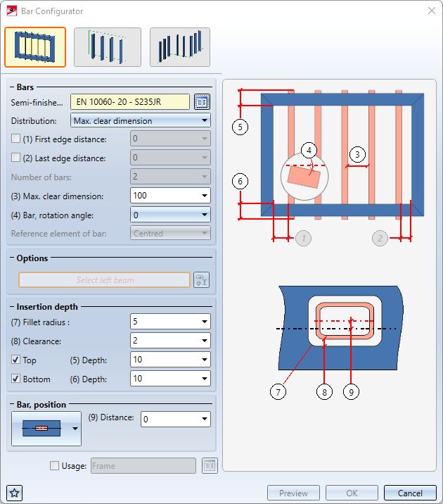Click the Bar Configurator app icon
The image size is (443, 504).
(x=12, y=11)
